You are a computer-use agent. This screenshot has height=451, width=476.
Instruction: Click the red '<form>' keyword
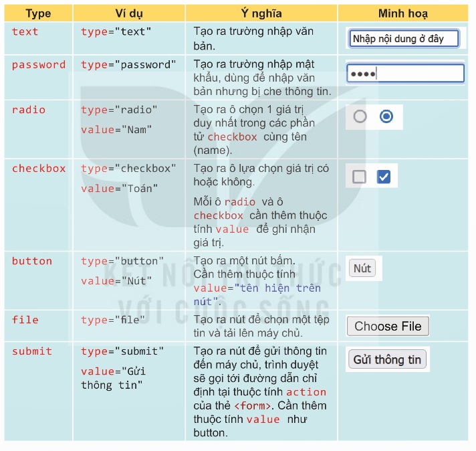click(x=252, y=405)
